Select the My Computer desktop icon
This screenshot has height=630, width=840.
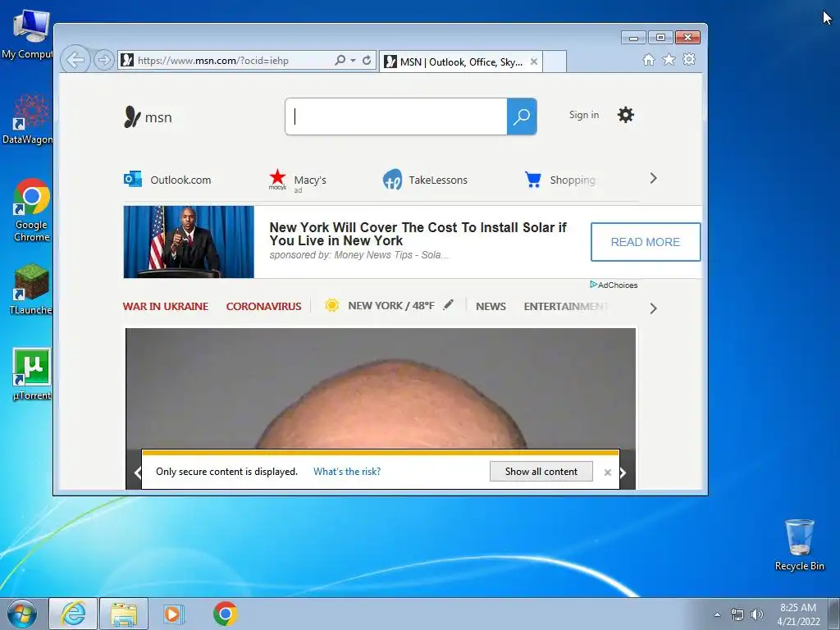click(30, 34)
